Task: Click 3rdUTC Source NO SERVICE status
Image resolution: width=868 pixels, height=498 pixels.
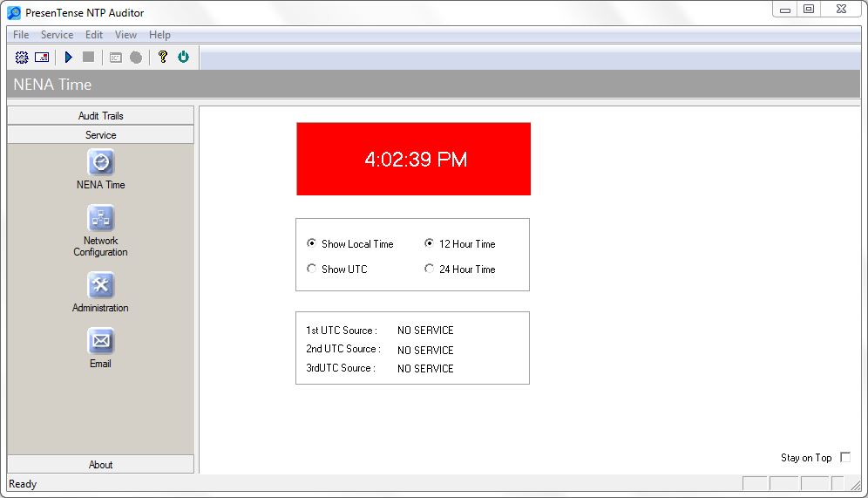Action: point(425,369)
